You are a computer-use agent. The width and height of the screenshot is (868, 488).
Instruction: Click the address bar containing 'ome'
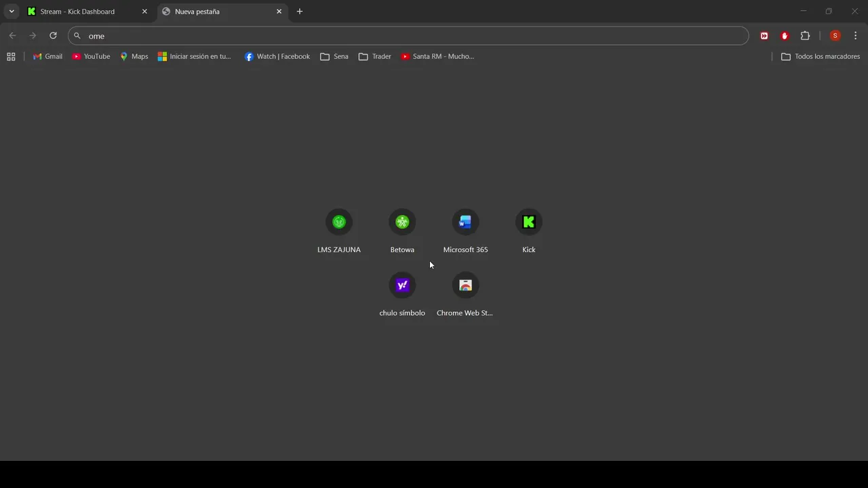(408, 36)
